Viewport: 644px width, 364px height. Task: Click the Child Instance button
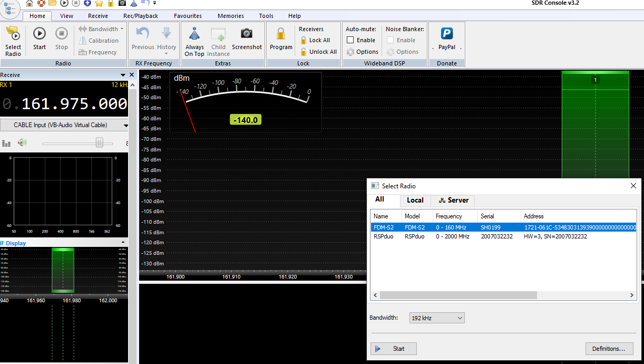[218, 41]
